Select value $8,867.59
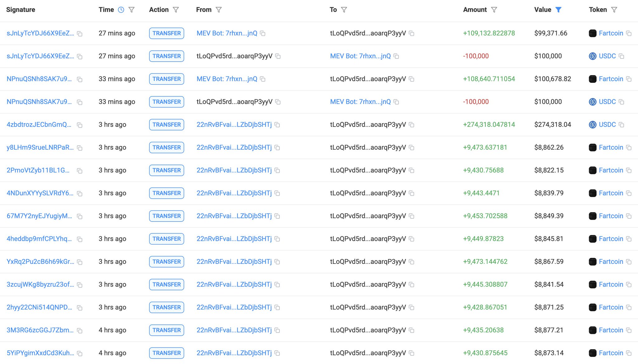This screenshot has width=638, height=364. point(549,262)
